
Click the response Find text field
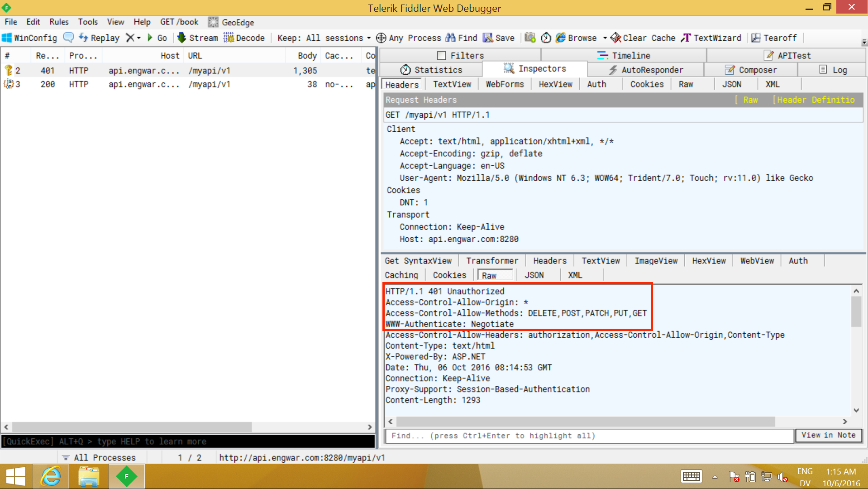click(589, 436)
